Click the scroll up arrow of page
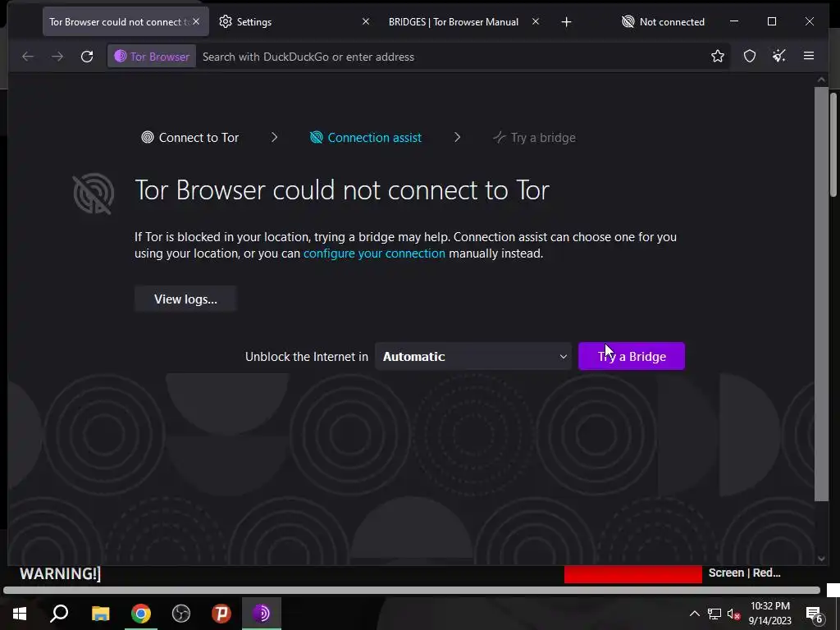The width and height of the screenshot is (840, 630). coord(821,80)
